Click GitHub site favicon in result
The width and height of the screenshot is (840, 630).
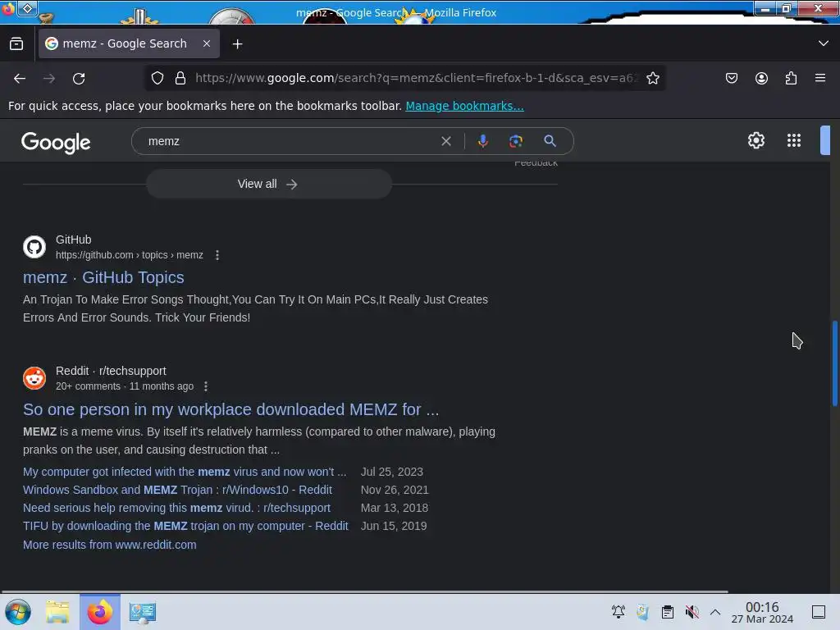34,247
